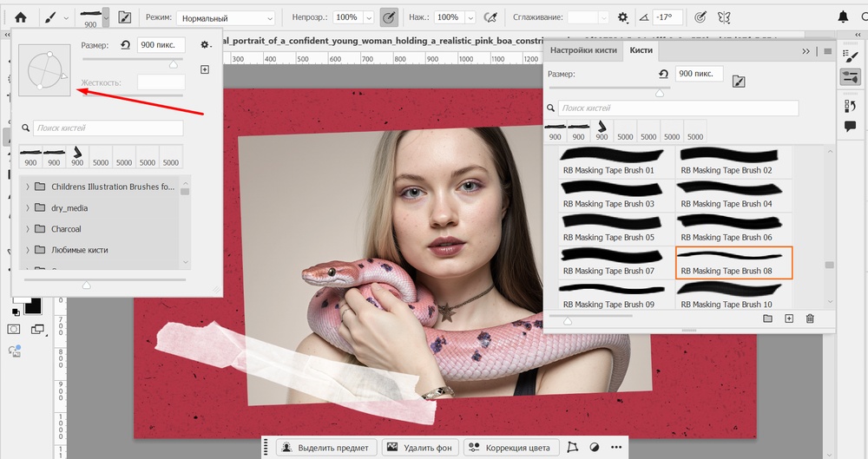The width and height of the screenshot is (868, 459).
Task: Click the Удалить фон button
Action: [x=422, y=448]
